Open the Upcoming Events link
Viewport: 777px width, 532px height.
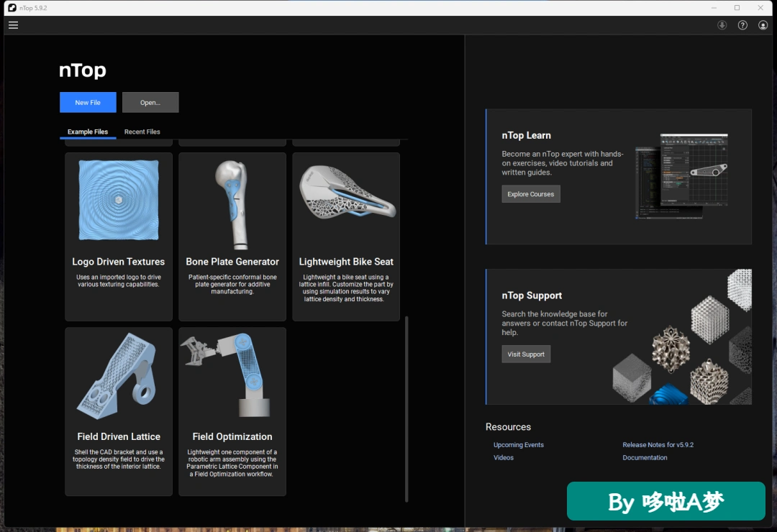[518, 445]
